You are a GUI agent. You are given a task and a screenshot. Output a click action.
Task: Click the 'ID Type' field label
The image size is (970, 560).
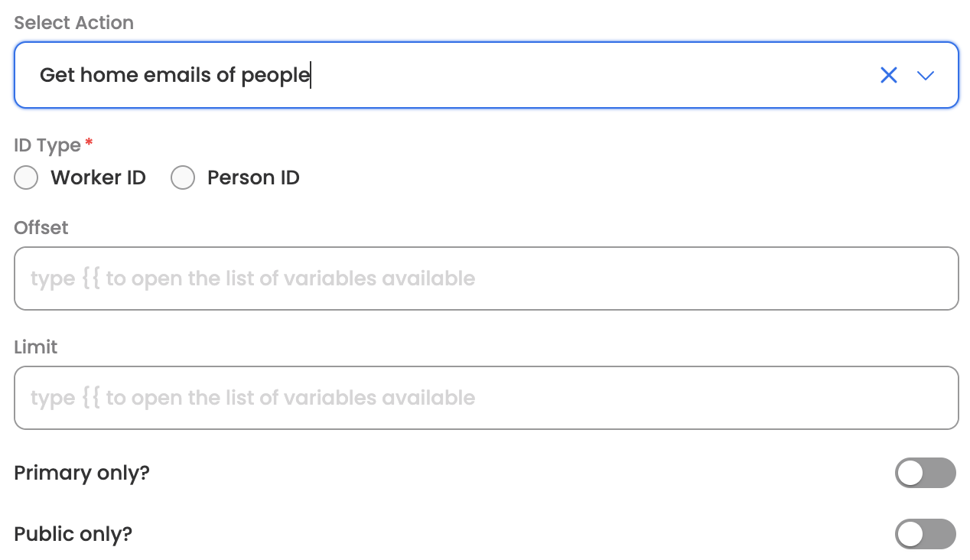(x=47, y=145)
